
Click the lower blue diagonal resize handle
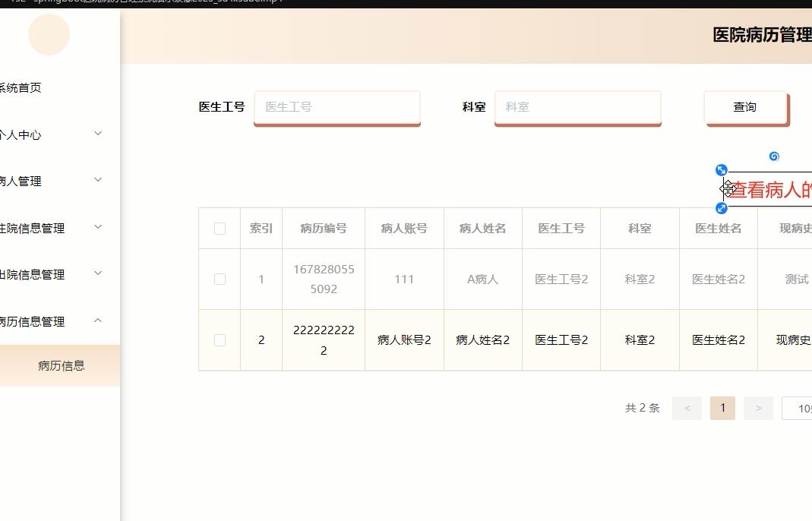coord(722,207)
